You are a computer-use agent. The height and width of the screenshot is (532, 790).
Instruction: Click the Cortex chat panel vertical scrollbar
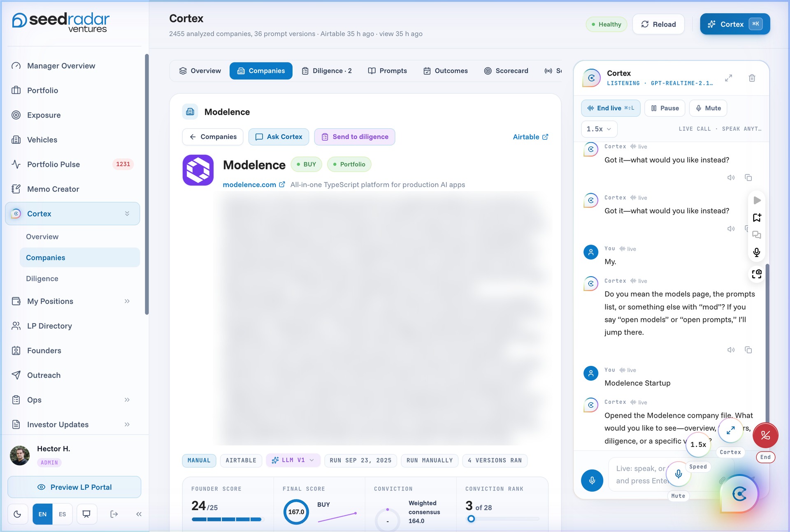[767, 345]
